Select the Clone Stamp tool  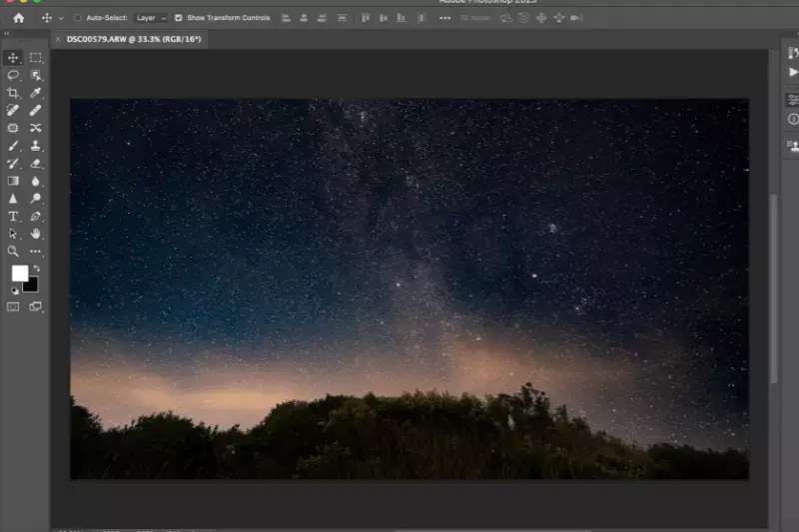tap(36, 146)
